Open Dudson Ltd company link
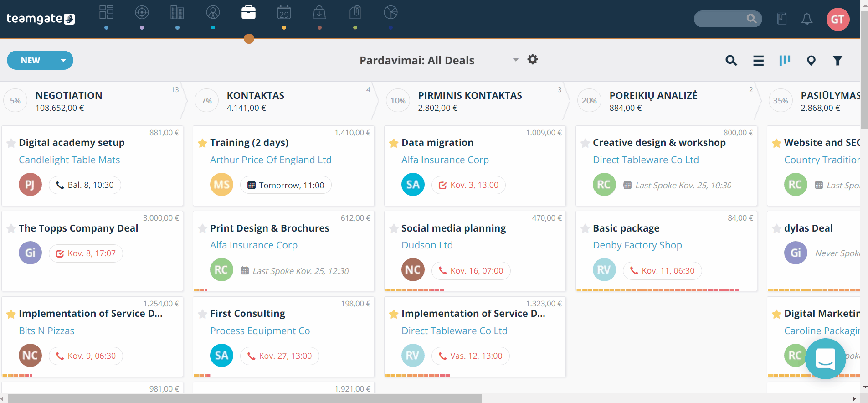 click(427, 245)
